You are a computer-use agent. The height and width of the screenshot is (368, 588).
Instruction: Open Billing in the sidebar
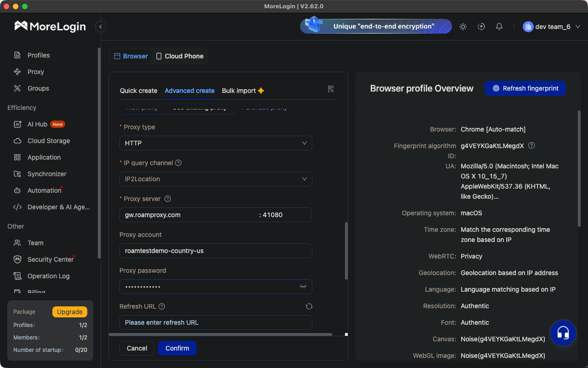[36, 292]
